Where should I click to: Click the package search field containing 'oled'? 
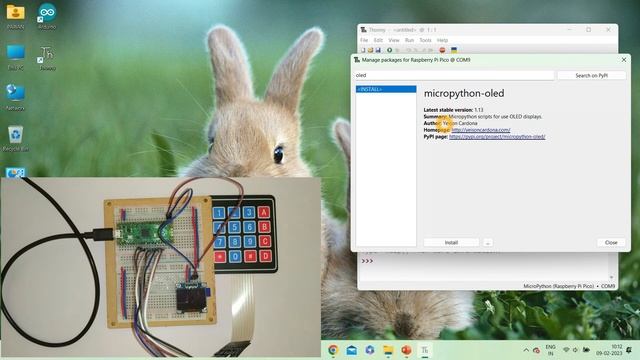pyautogui.click(x=454, y=75)
